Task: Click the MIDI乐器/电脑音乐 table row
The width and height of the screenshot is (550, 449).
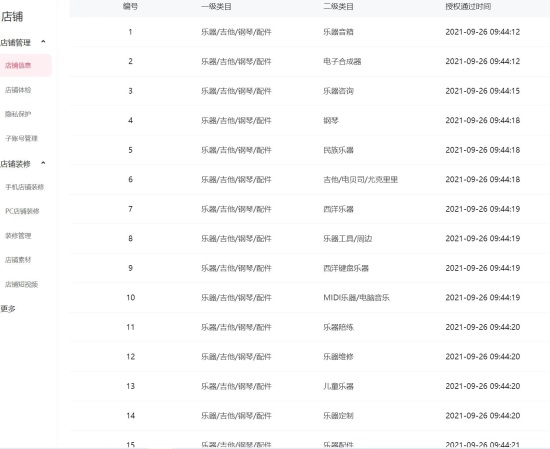Action: [x=310, y=297]
